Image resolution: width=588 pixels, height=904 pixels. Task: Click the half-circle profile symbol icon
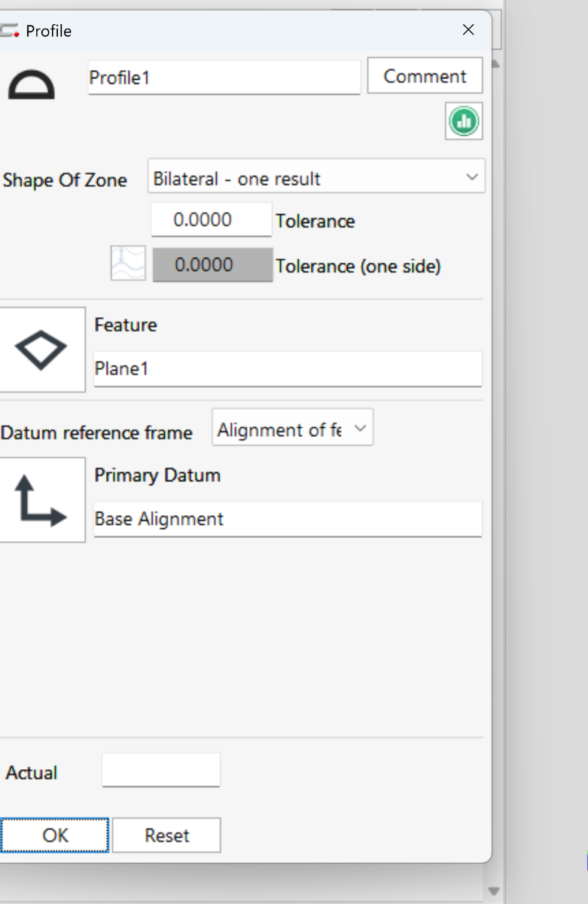click(32, 84)
